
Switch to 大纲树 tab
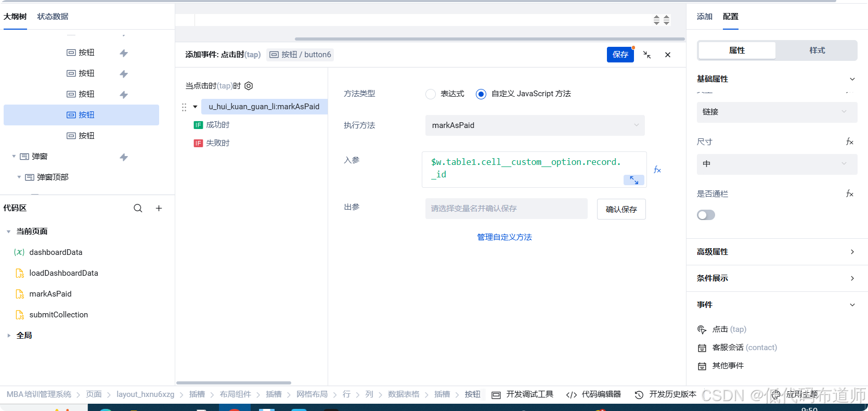(x=15, y=17)
